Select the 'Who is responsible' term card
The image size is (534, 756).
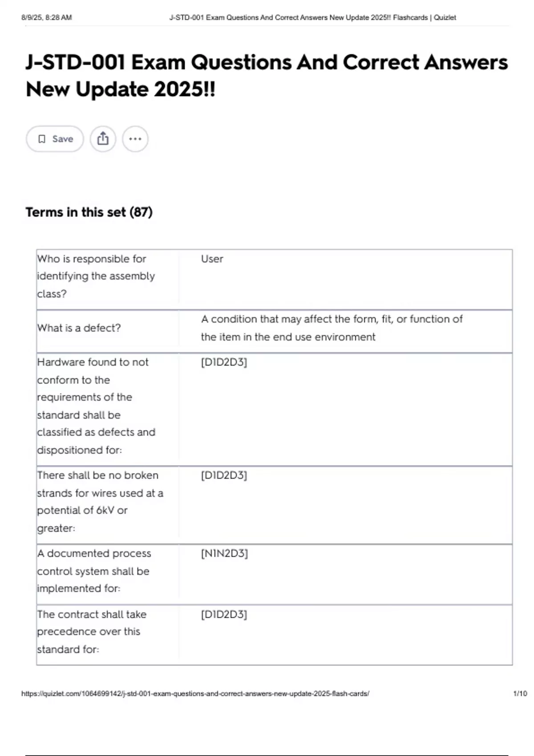pos(96,276)
